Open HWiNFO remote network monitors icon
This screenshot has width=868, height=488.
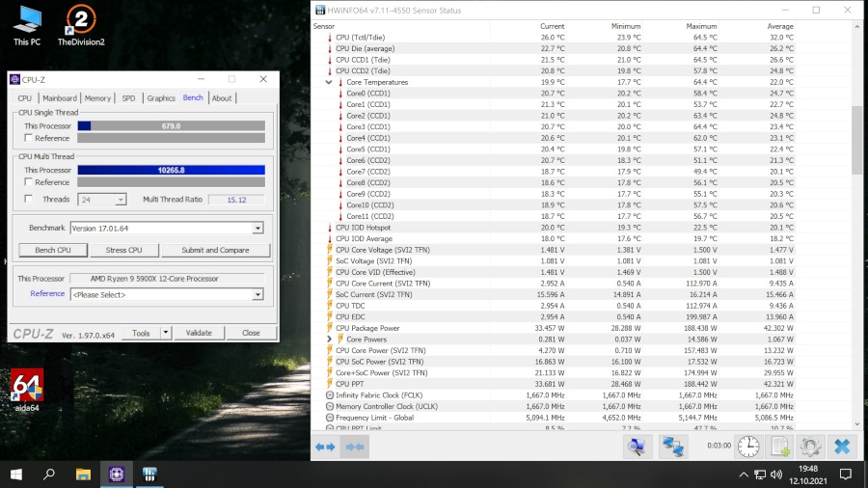coord(673,447)
